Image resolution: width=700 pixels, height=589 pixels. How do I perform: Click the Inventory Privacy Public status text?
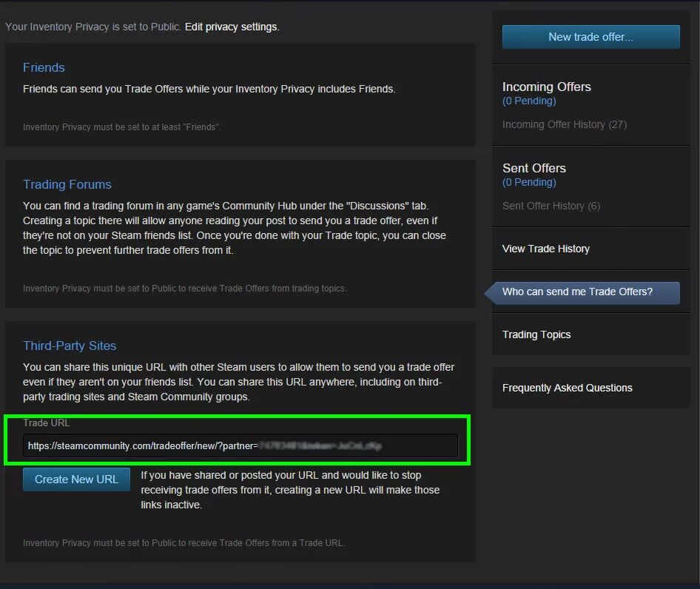pyautogui.click(x=92, y=27)
